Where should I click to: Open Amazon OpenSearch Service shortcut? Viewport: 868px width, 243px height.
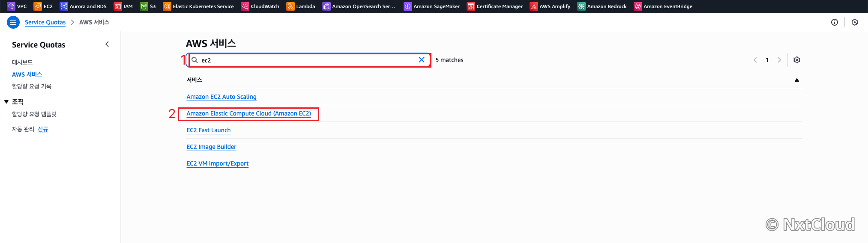(359, 6)
